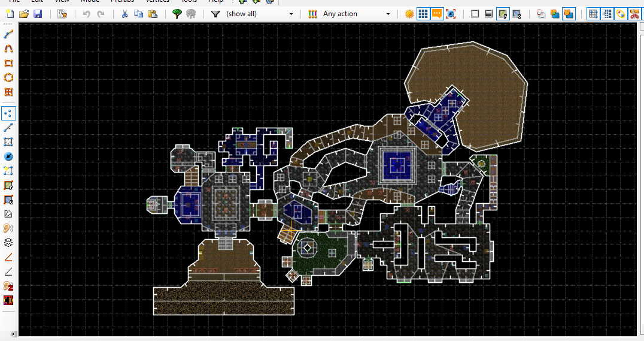Open the '(show all)' things filter dropdown
This screenshot has height=341, width=644.
[260, 14]
